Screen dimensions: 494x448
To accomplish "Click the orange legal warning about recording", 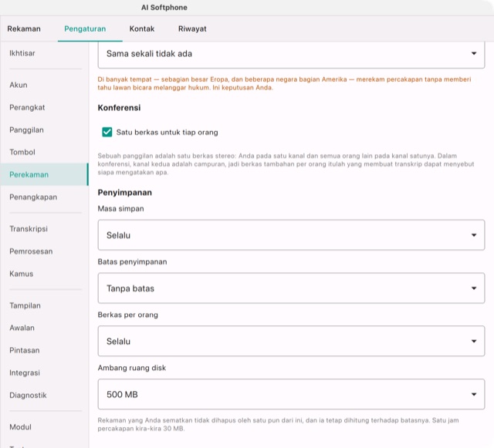I will 285,83.
